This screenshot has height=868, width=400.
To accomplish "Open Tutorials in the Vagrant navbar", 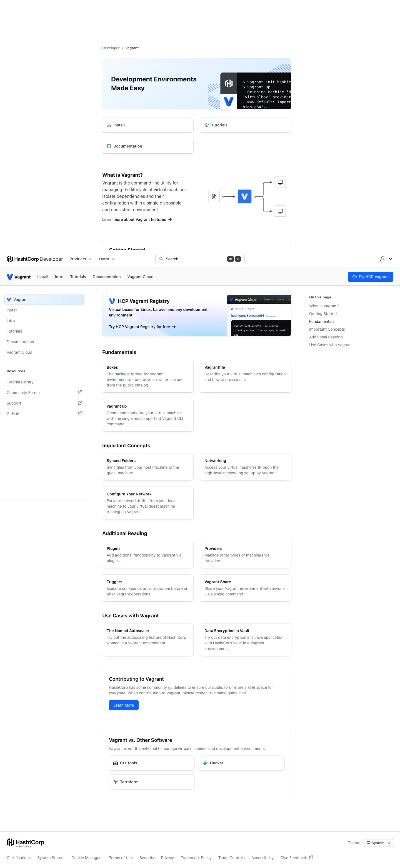I will pyautogui.click(x=78, y=277).
